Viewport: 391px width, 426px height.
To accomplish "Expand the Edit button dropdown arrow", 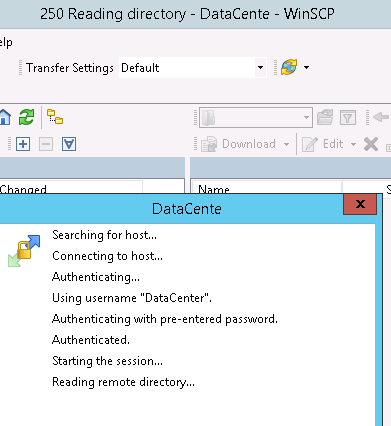I will [353, 144].
